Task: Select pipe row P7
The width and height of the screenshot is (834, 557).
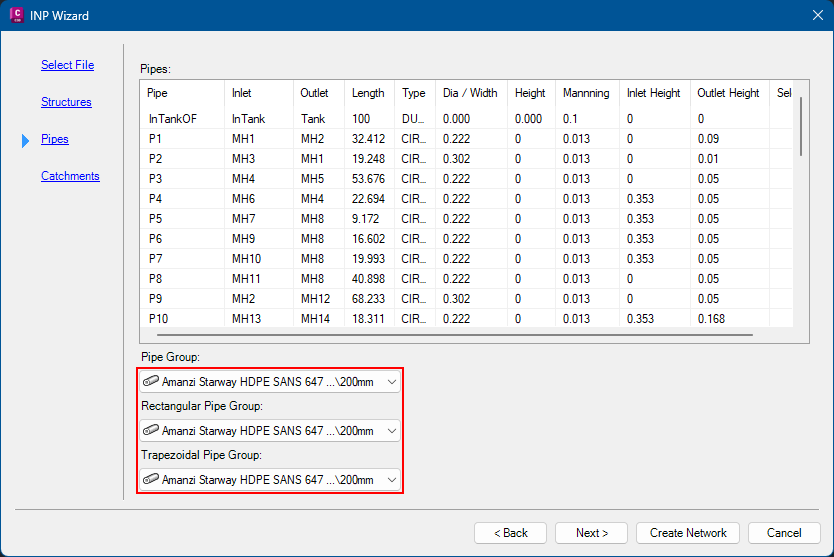Action: coord(466,259)
